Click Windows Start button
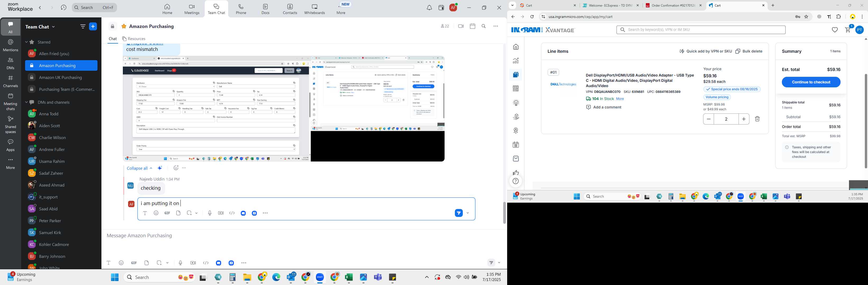Viewport: 868px width, 285px height. click(115, 277)
